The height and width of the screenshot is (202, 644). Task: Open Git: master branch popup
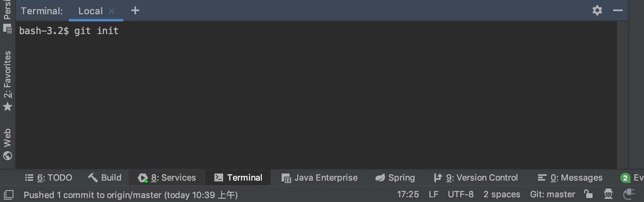552,194
